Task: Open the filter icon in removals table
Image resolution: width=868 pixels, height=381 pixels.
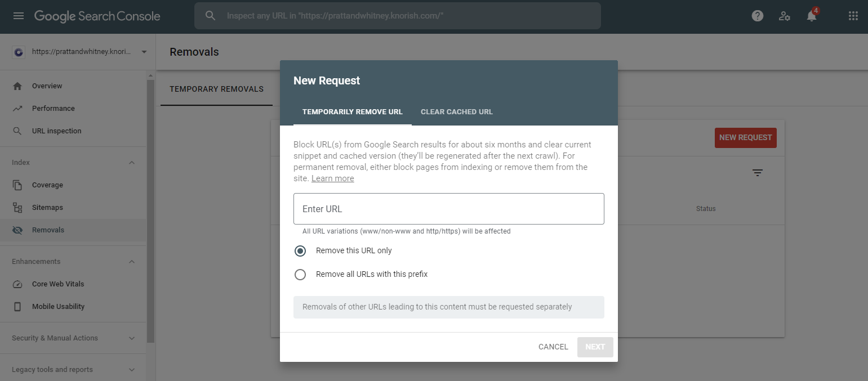Action: 758,173
